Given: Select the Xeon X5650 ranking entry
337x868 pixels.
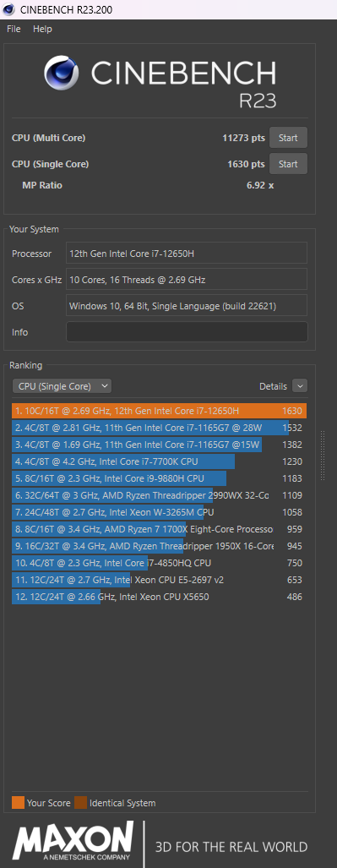Looking at the screenshot, I should click(159, 597).
